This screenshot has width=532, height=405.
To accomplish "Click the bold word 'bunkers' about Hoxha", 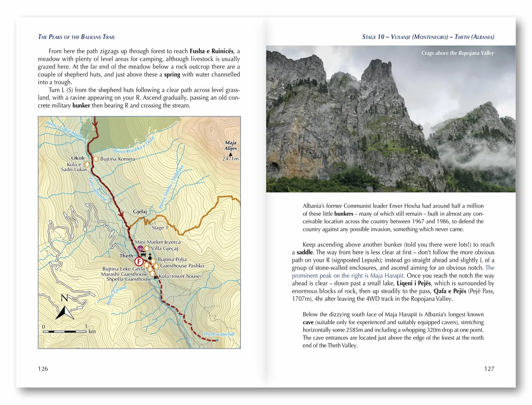I will [x=344, y=214].
